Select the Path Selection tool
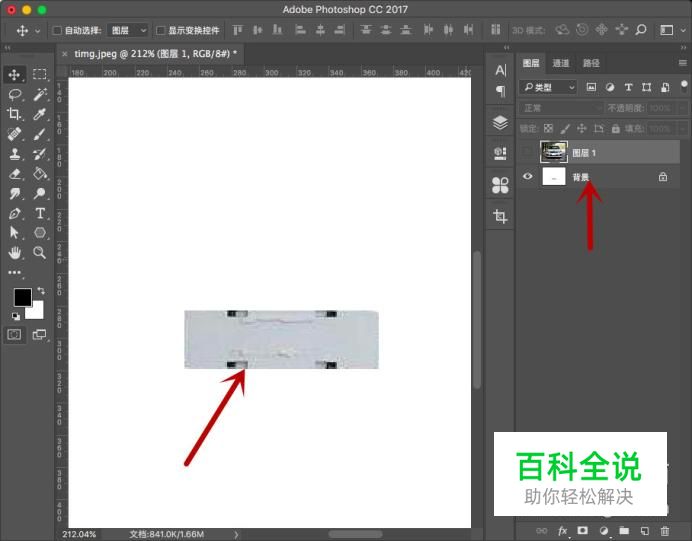This screenshot has width=692, height=541. (x=15, y=233)
